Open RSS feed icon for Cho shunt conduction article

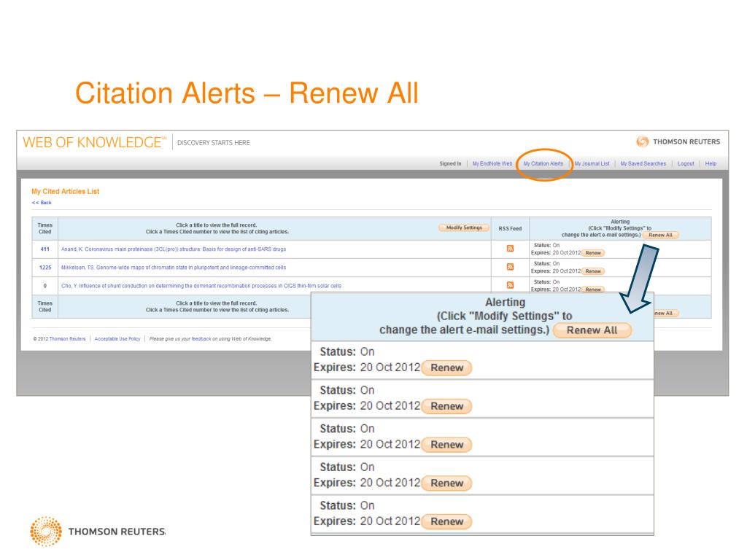coord(510,285)
